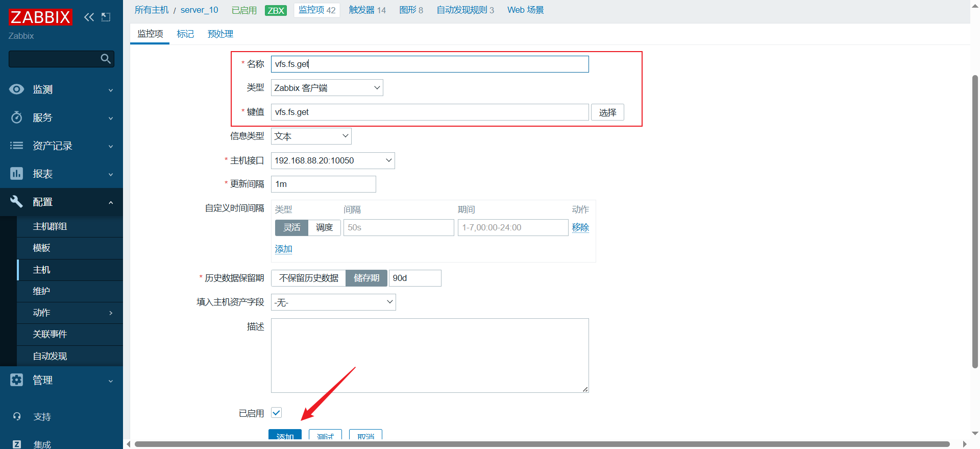Open the 监测 eye icon menu
The height and width of the screenshot is (449, 980).
coord(16,89)
